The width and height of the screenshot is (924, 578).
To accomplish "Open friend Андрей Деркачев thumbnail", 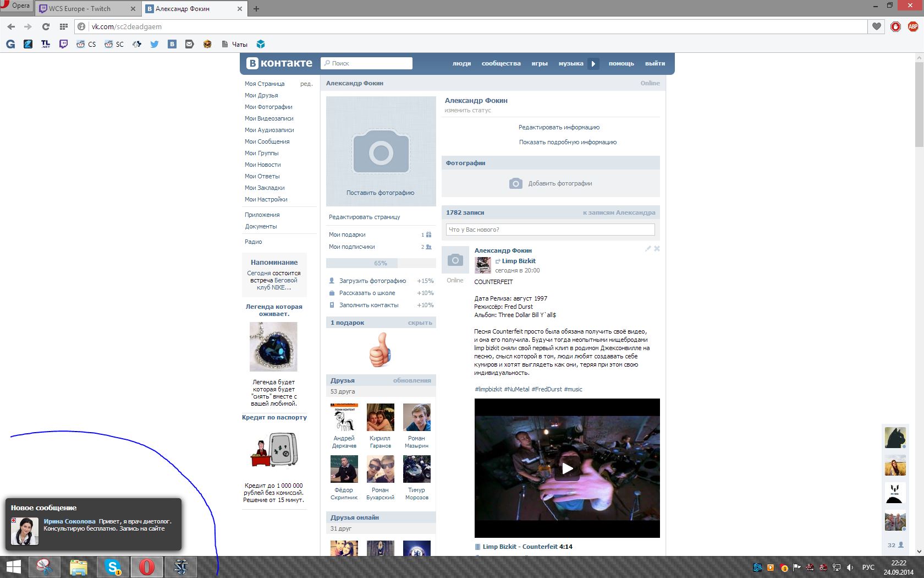I will (344, 417).
